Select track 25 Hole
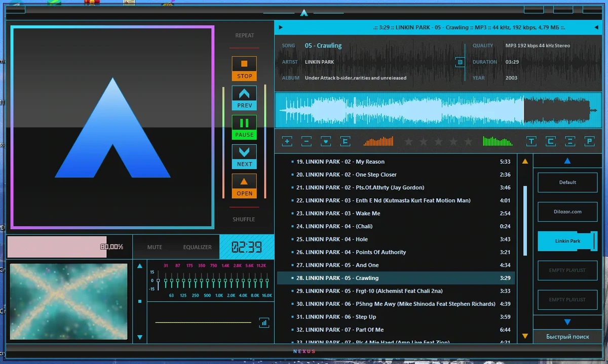608x364 pixels. click(396, 239)
